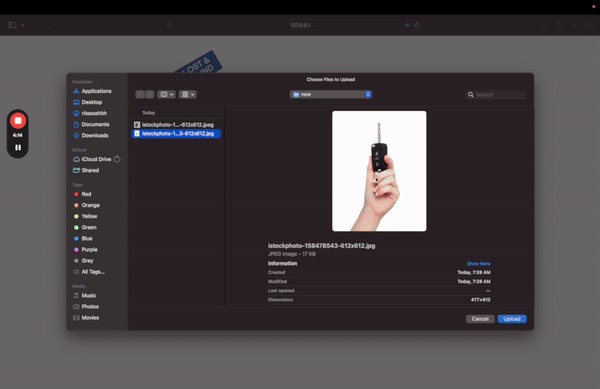The width and height of the screenshot is (600, 389).
Task: Open the ritessshhh home folder
Action: 90,113
